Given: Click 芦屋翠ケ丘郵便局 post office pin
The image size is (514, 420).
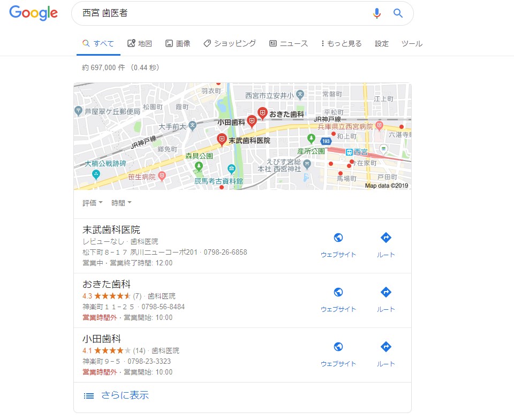Looking at the screenshot, I should tap(78, 111).
